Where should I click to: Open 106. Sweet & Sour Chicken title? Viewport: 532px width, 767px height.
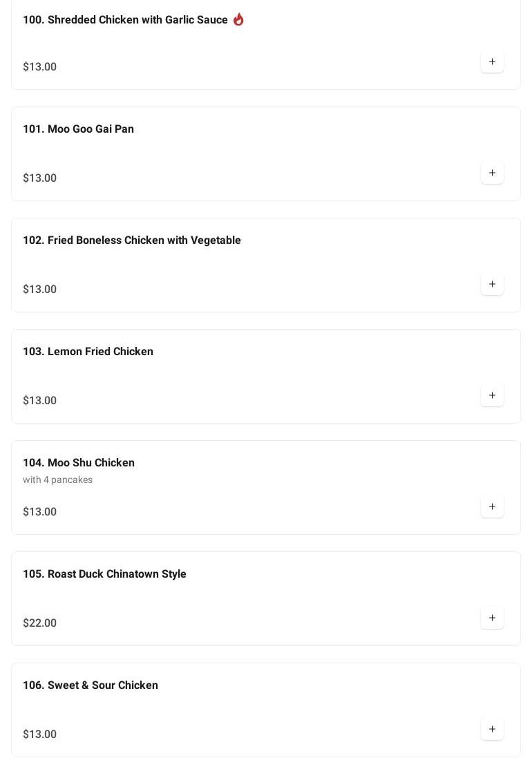pyautogui.click(x=90, y=685)
